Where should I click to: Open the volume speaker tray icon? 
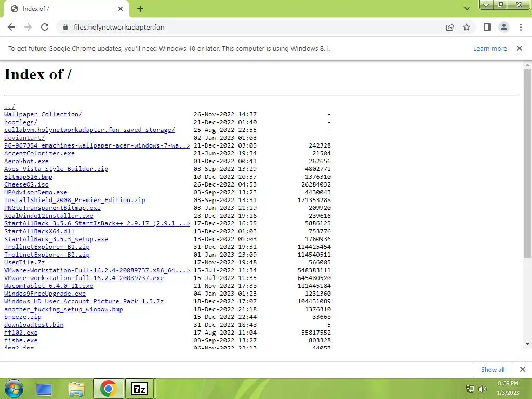[x=482, y=389]
